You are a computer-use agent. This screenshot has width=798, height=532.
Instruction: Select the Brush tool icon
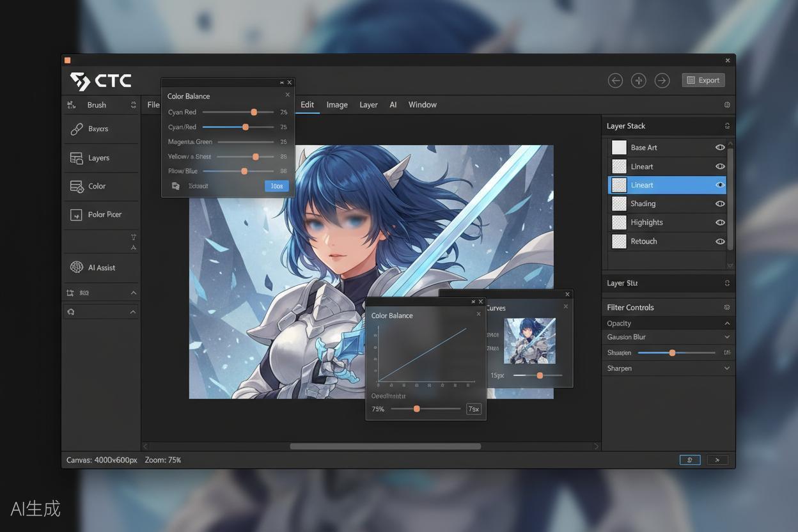coord(72,105)
